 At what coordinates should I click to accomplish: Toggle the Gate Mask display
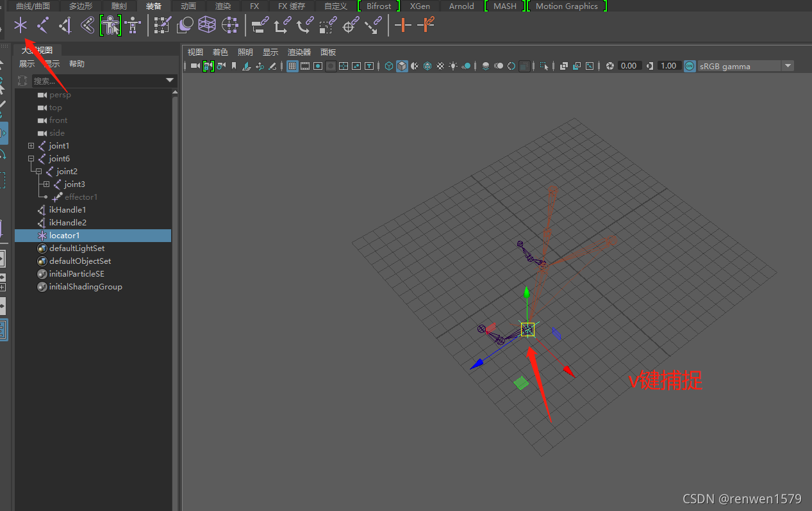point(331,66)
